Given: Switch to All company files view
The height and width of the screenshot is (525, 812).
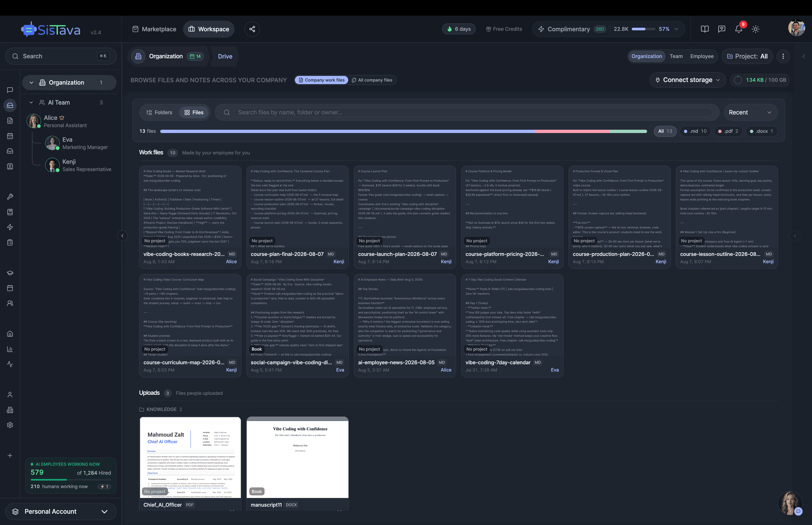Looking at the screenshot, I should [x=372, y=80].
